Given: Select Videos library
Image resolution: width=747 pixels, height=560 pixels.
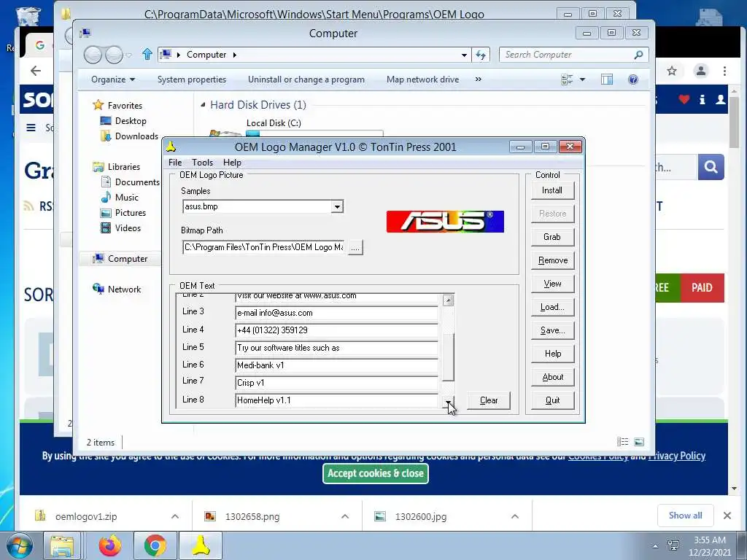Looking at the screenshot, I should 127,228.
